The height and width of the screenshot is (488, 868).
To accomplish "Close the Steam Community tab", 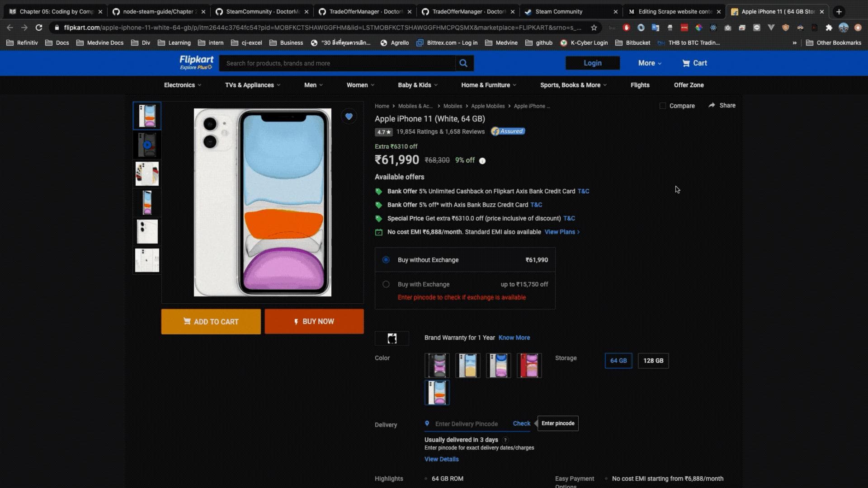I will coord(615,12).
